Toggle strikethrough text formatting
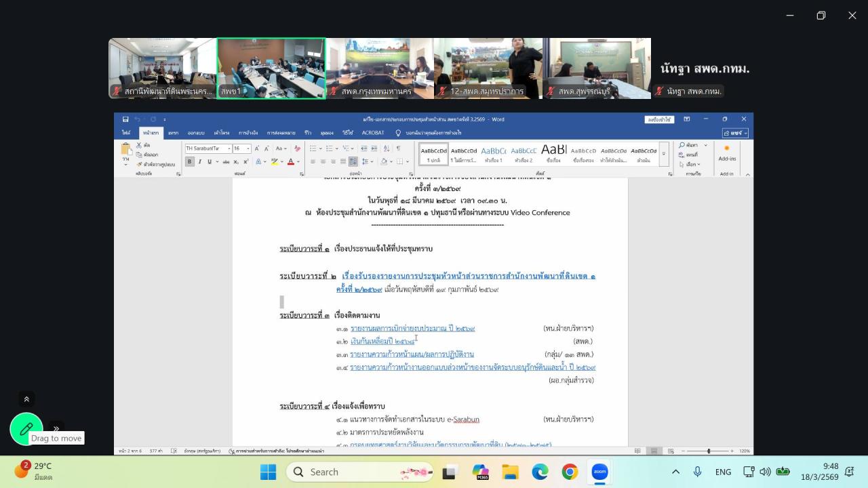This screenshot has width=868, height=488. click(226, 161)
